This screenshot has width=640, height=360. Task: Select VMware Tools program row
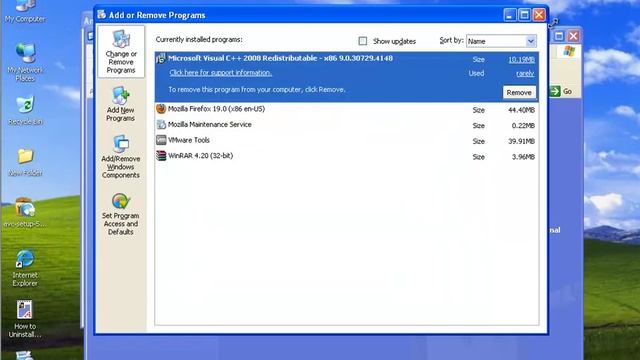coord(347,140)
